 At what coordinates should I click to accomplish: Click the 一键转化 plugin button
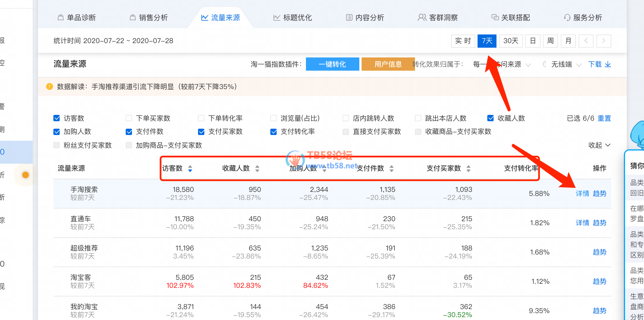tap(332, 64)
